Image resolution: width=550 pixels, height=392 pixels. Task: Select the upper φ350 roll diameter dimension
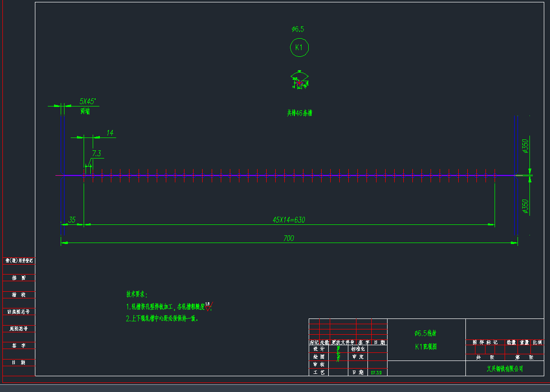[525, 146]
